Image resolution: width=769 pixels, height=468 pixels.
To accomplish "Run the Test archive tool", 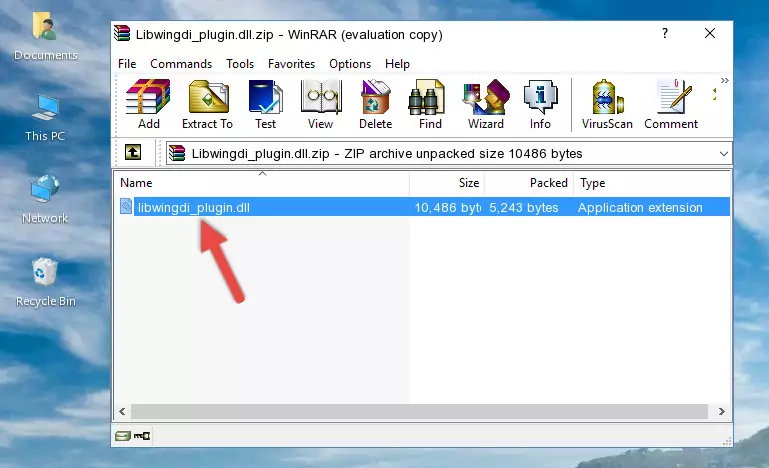I will coord(265,104).
